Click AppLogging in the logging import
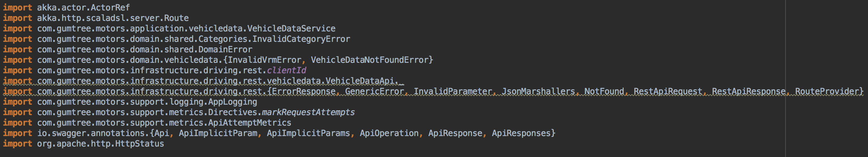868x157 pixels. point(233,102)
